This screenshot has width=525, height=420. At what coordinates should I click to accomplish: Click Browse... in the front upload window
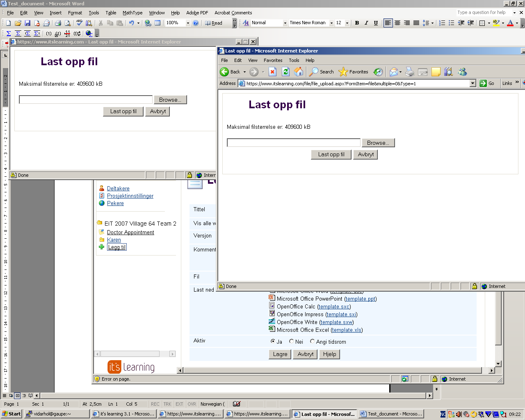pyautogui.click(x=378, y=143)
